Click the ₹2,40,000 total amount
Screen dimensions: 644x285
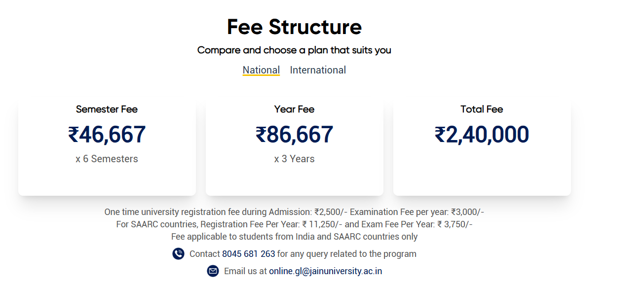pyautogui.click(x=482, y=135)
